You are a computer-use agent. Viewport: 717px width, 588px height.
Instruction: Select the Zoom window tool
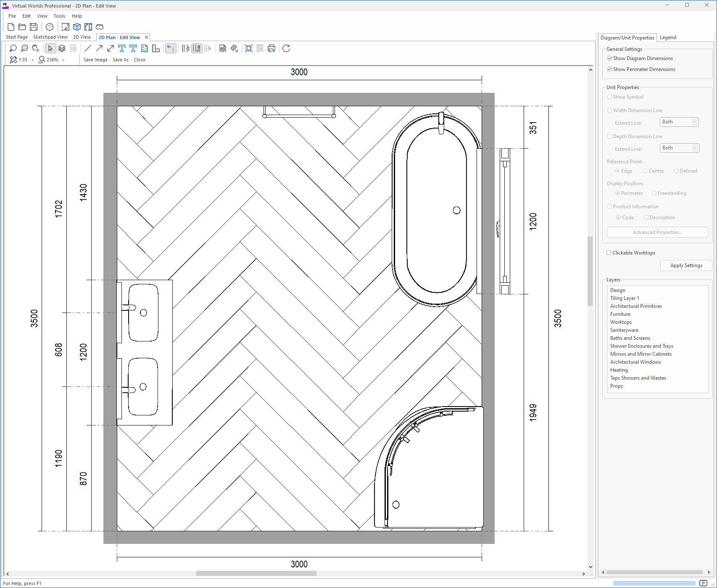click(x=24, y=48)
